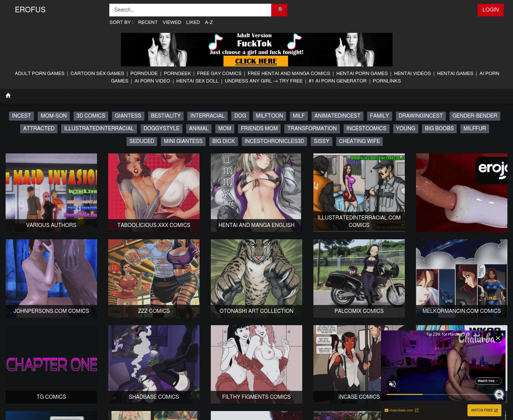This screenshot has height=420, width=513.
Task: Open the HENTAI GAMES link
Action: coord(455,74)
